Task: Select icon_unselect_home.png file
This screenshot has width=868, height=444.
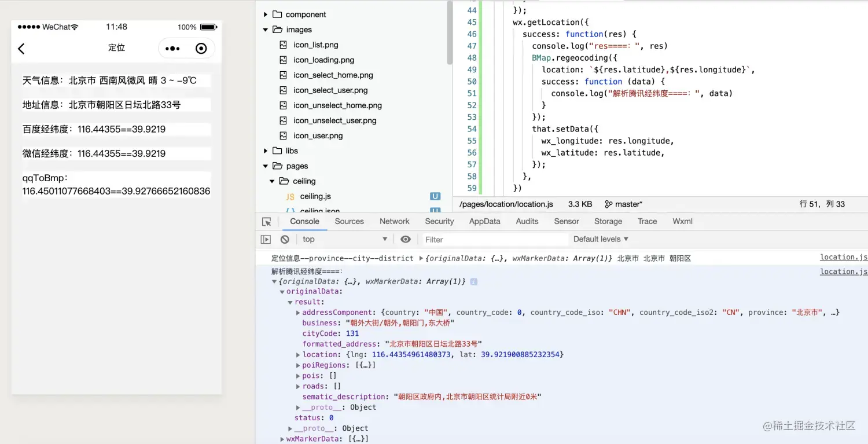Action: coord(337,105)
